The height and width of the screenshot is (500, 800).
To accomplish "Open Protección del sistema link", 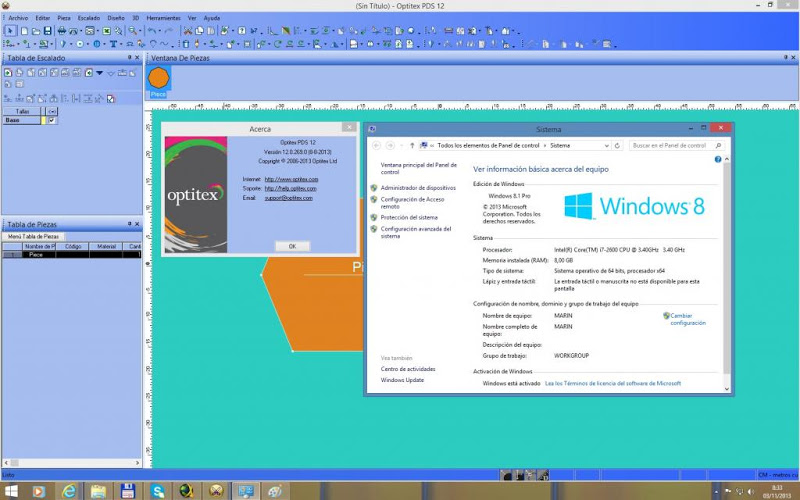I will 409,217.
